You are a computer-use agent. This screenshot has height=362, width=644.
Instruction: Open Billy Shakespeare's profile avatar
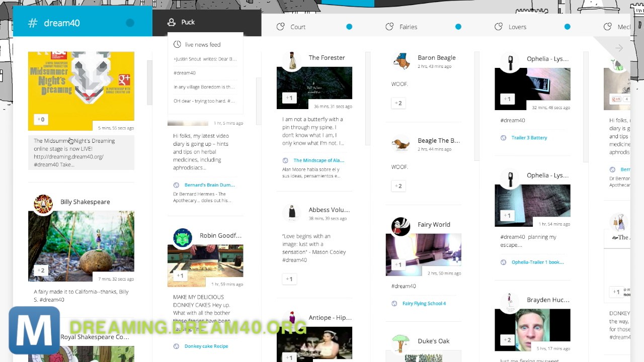coord(43,204)
